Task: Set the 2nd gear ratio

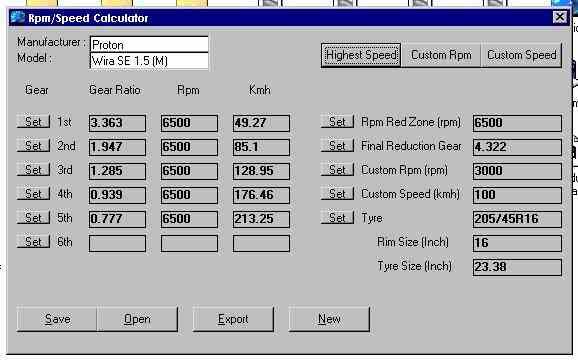Action: click(33, 146)
